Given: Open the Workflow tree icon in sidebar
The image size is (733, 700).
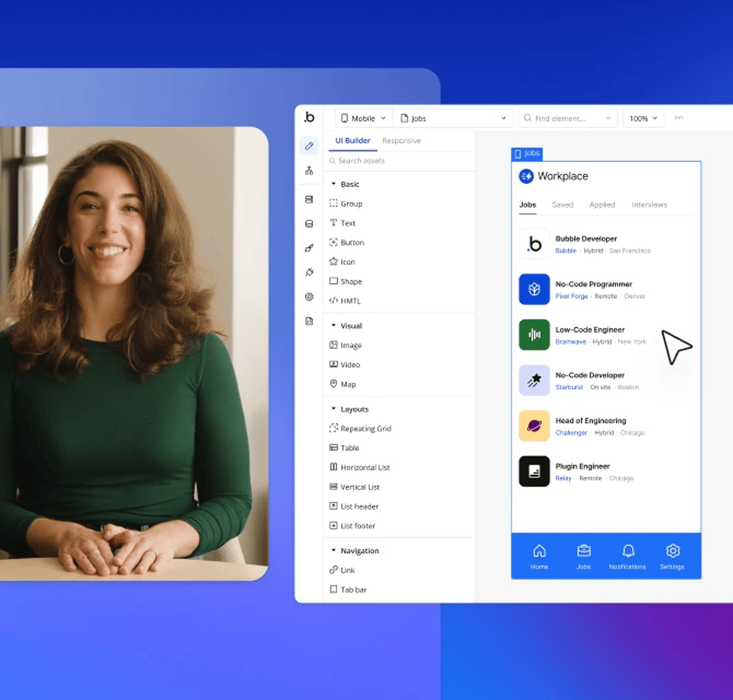Looking at the screenshot, I should click(x=308, y=171).
